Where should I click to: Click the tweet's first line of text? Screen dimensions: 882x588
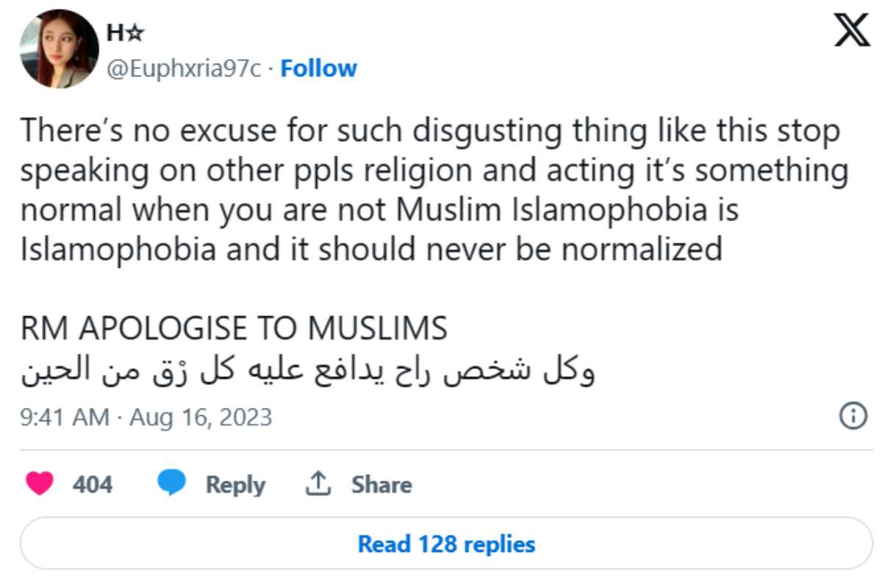(430, 132)
